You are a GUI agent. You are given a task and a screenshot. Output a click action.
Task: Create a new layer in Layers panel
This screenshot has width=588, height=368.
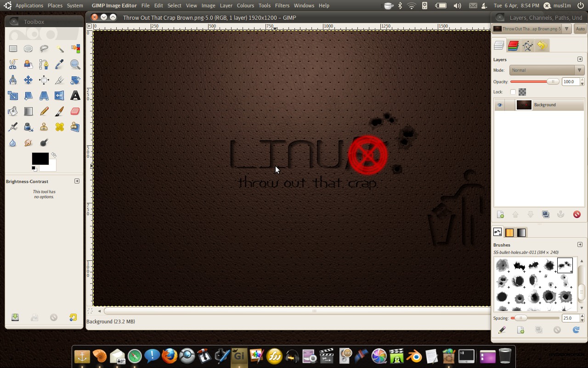pyautogui.click(x=501, y=214)
